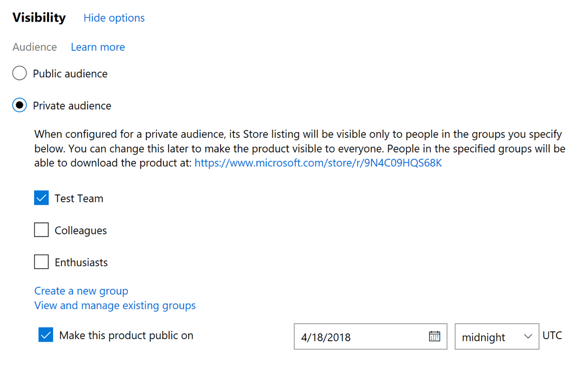Open the microsoft.com store product URL
This screenshot has width=588, height=377.
point(318,163)
